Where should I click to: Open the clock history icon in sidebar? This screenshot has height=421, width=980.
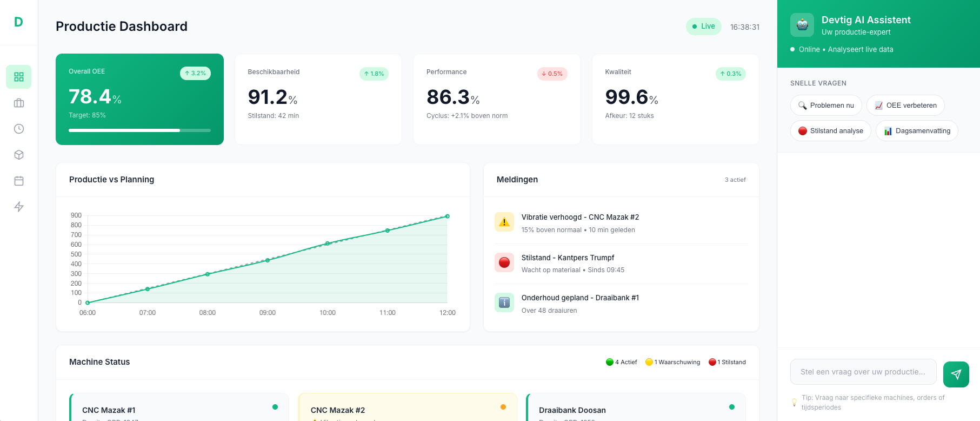pyautogui.click(x=19, y=129)
